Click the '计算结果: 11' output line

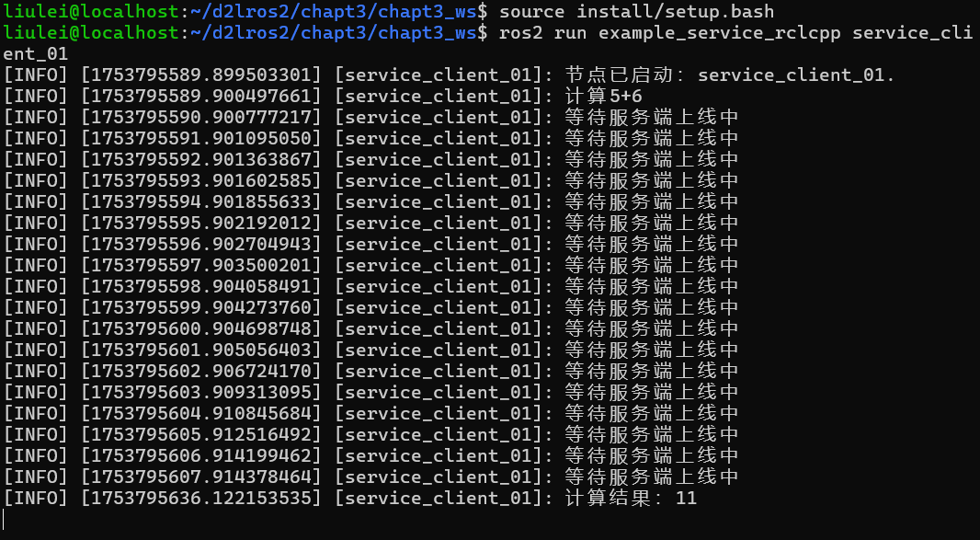coord(631,498)
